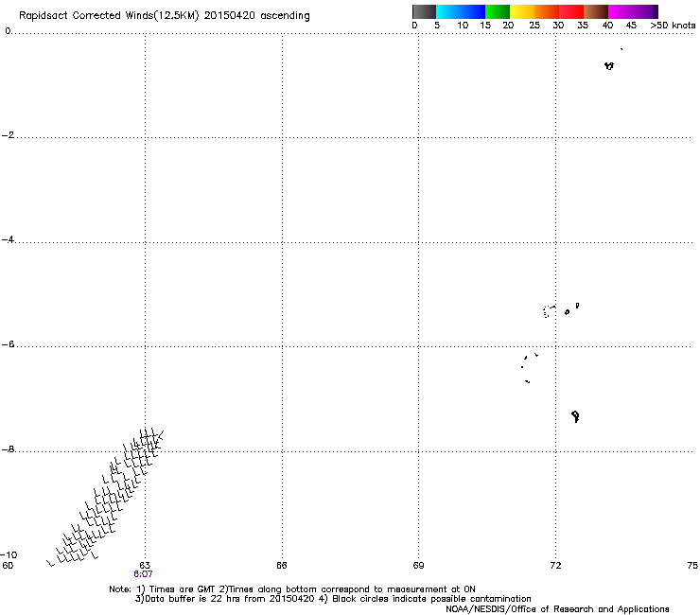Click the wind barb swath near 63E

click(x=105, y=497)
